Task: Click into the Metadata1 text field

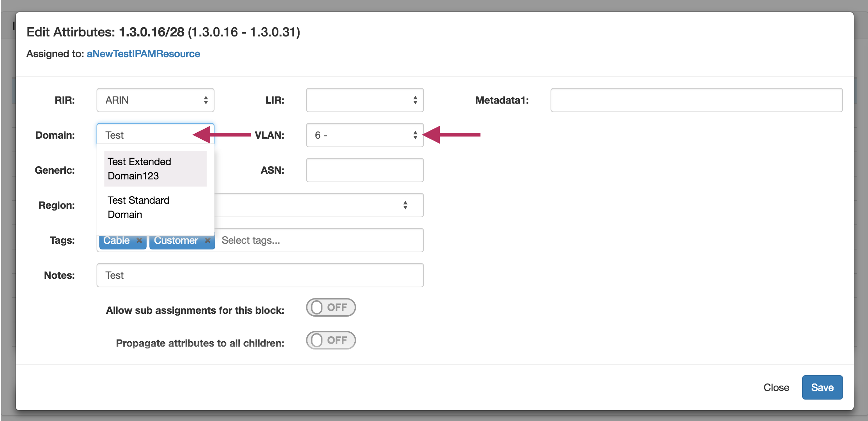Action: (x=696, y=100)
